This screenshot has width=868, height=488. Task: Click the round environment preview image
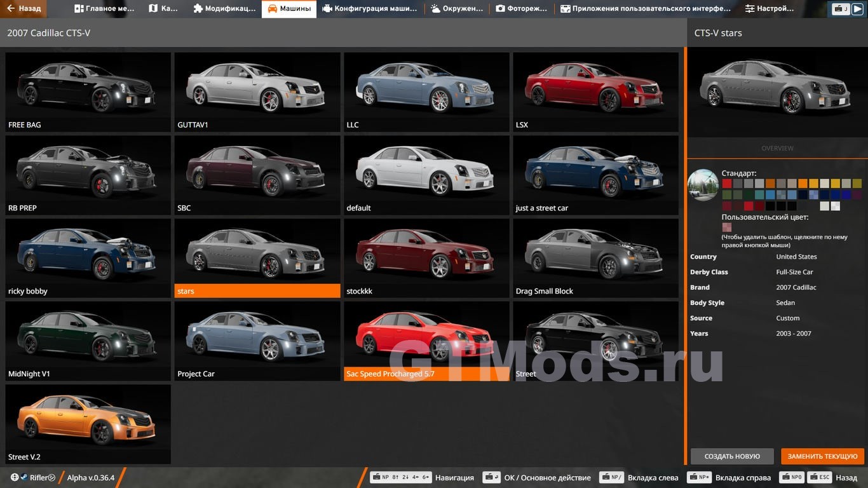coord(703,185)
